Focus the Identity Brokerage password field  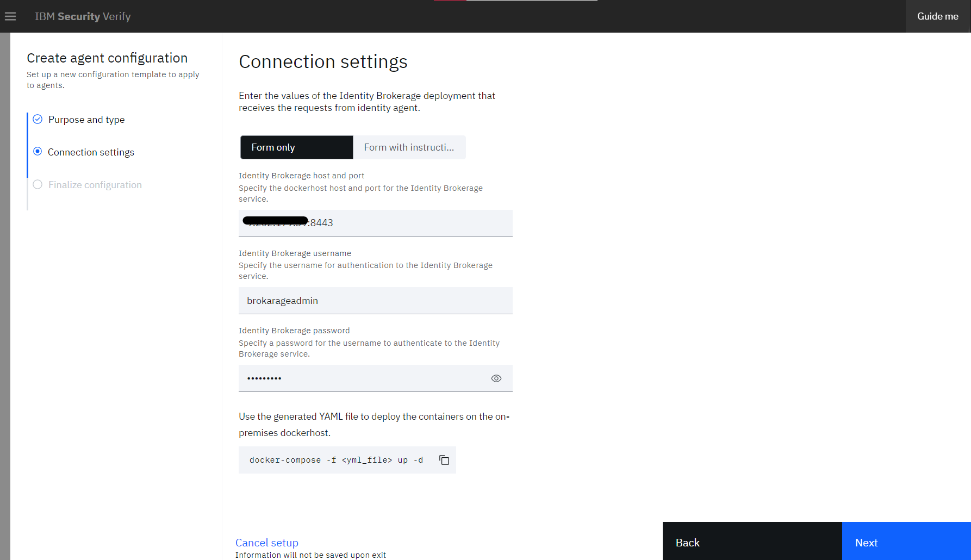(x=376, y=378)
